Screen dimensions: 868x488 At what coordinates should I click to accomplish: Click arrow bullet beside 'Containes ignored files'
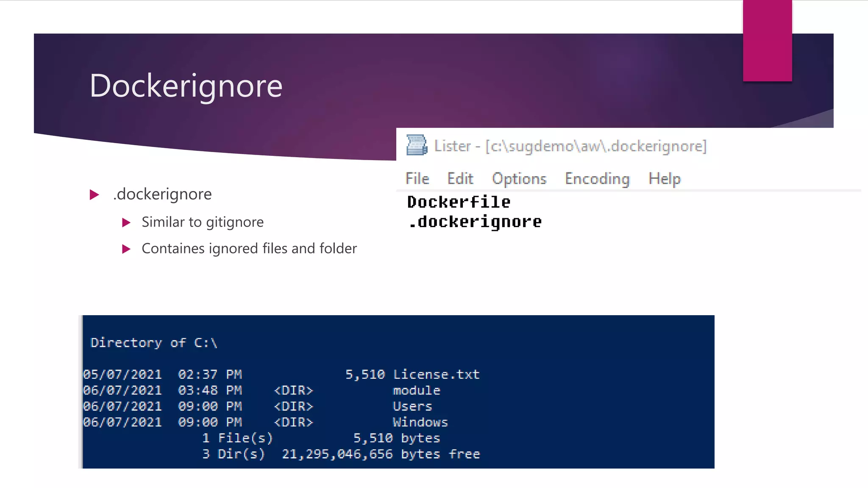click(x=126, y=249)
